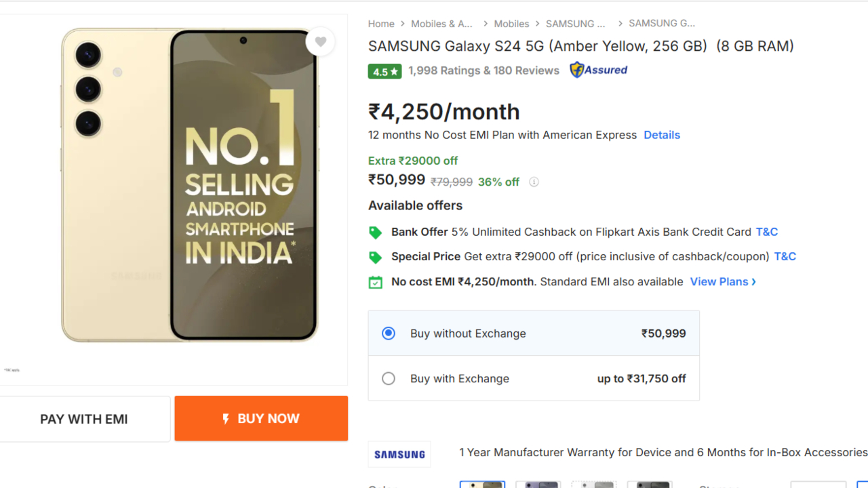Click the Pay with EMI button
This screenshot has height=488, width=868.
tap(84, 419)
